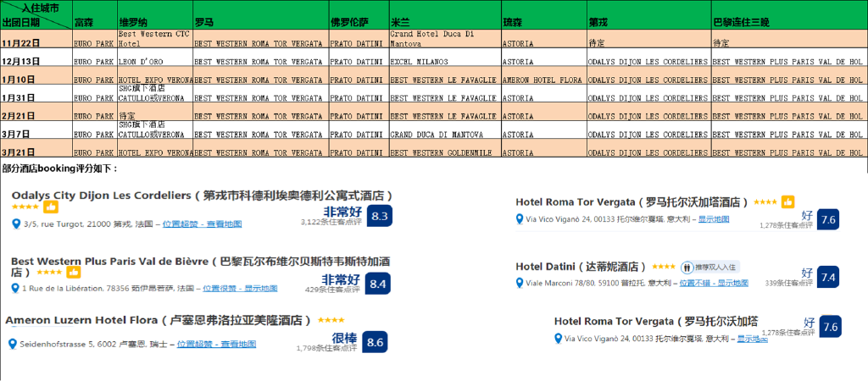Click the star rating beside Hotel Datini title
The image size is (868, 381).
point(663,267)
